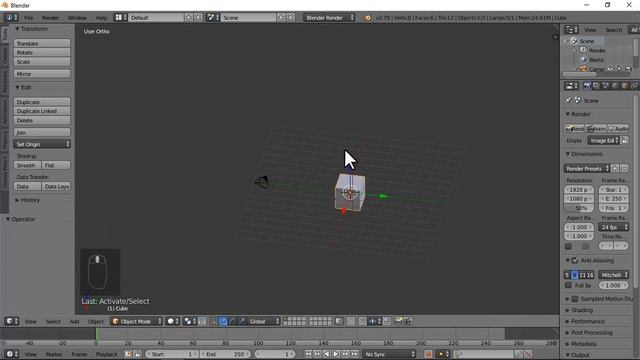Click the outliner editor type icon
This screenshot has height=360, width=640.
pyautogui.click(x=571, y=30)
